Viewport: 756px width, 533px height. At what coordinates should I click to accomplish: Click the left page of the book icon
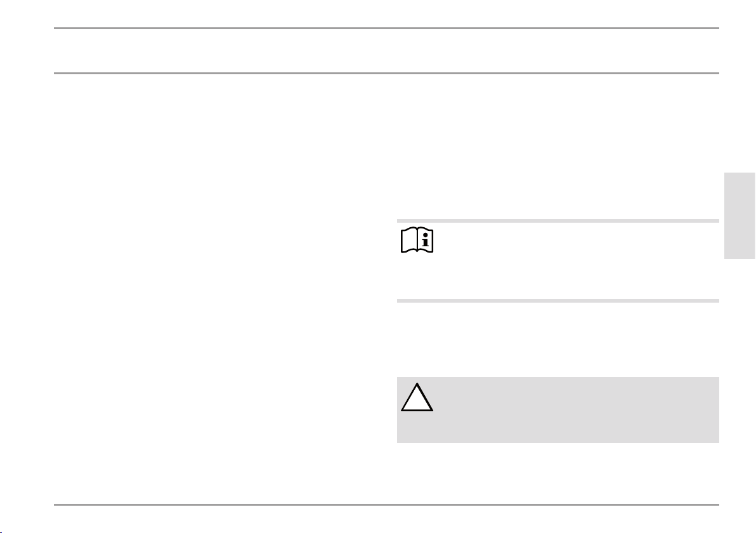pos(409,240)
